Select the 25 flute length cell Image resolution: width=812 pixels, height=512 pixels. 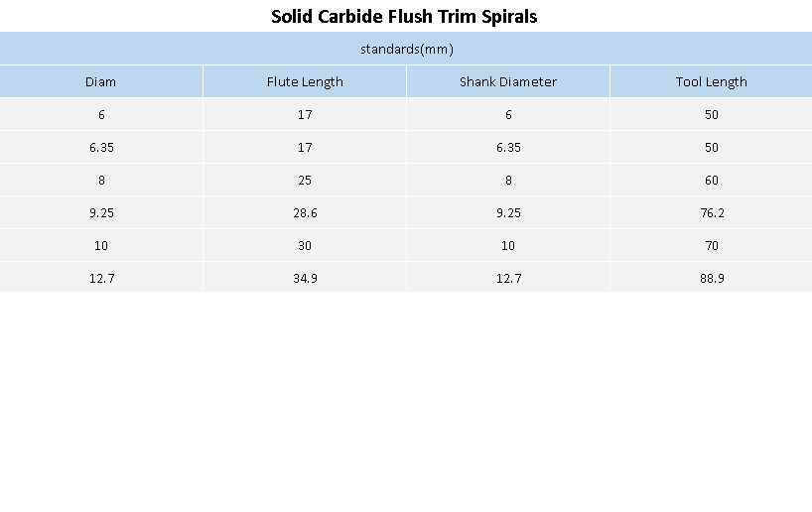coord(305,180)
